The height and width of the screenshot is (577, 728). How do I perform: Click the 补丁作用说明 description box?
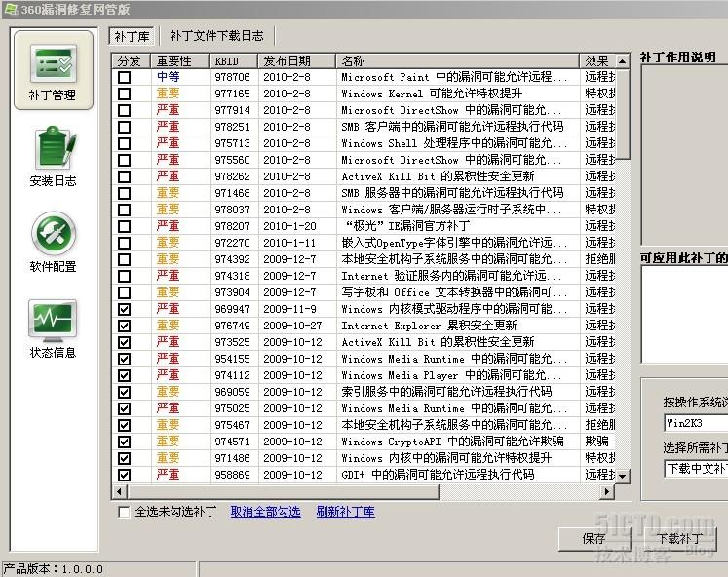pos(684,155)
